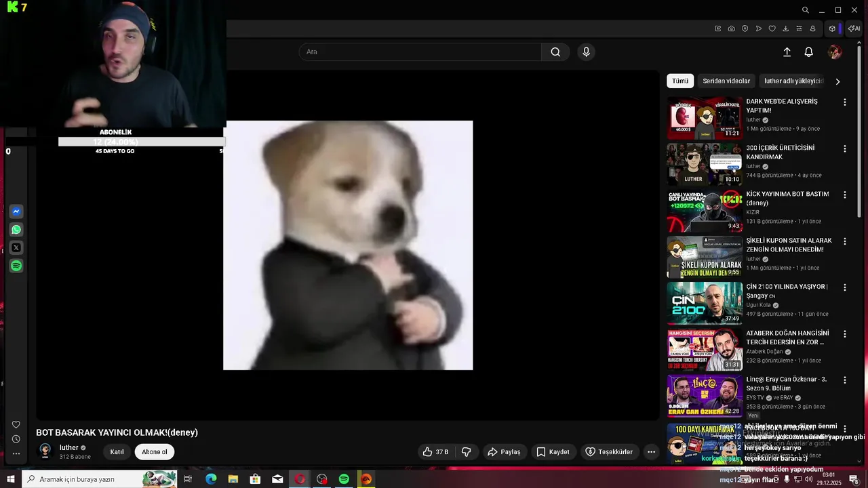
Task: Select the Seriden videolar filter chip
Action: click(x=726, y=81)
